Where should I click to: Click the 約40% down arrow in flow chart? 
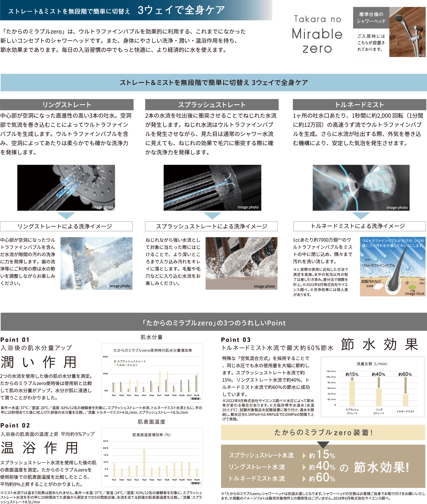pyautogui.click(x=379, y=383)
